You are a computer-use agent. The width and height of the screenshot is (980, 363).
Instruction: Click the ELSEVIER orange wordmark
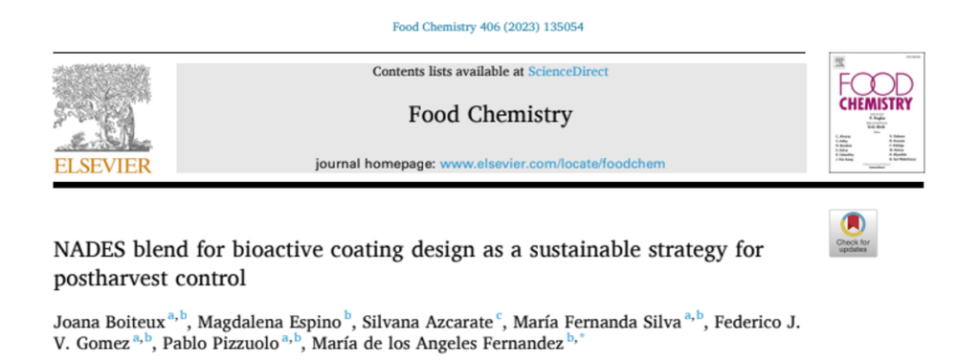(x=102, y=166)
